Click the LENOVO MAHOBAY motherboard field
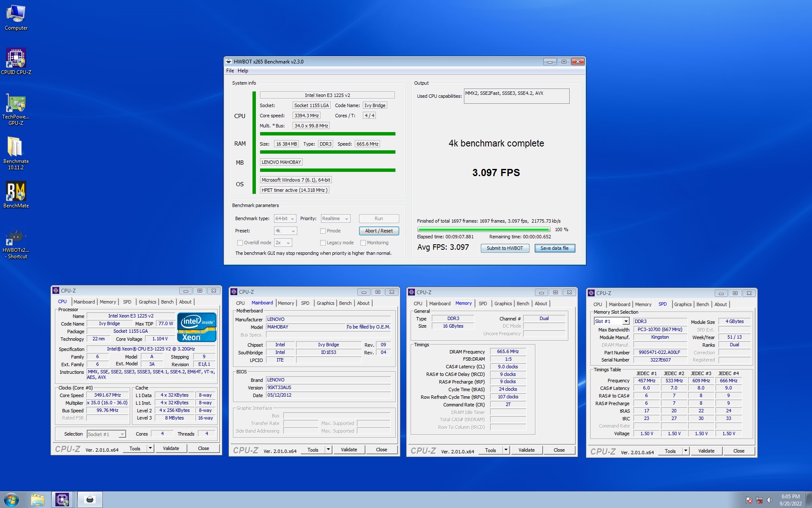Viewport: 812px width, 508px height. 281,162
